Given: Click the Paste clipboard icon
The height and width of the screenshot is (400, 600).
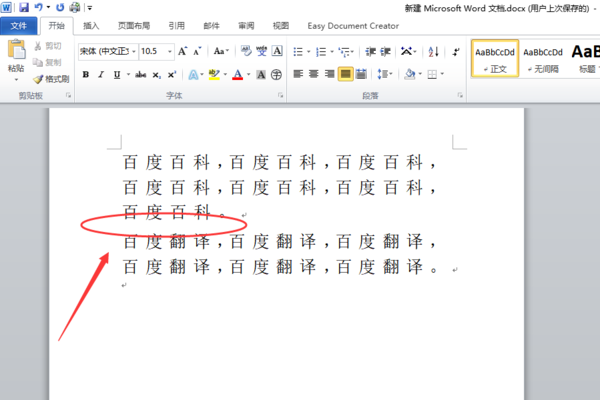Looking at the screenshot, I should pyautogui.click(x=16, y=49).
